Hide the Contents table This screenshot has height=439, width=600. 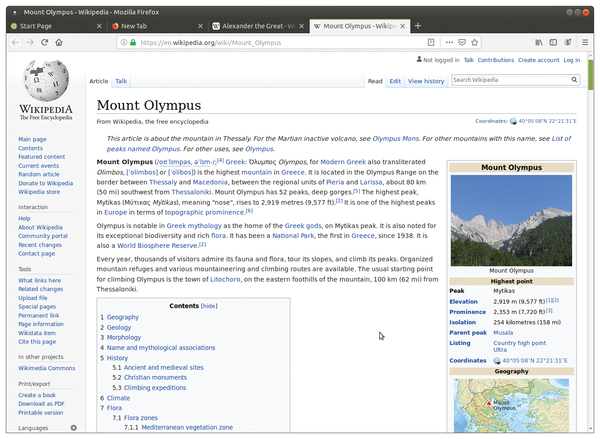pos(209,306)
